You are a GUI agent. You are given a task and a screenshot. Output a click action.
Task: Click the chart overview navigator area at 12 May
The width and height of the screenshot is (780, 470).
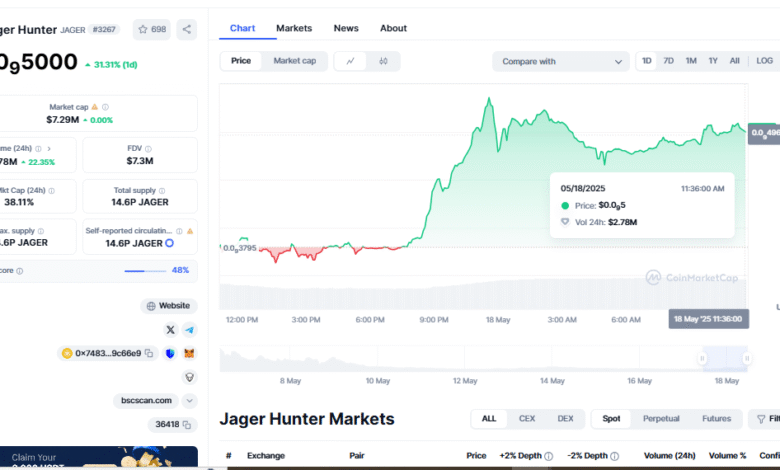pos(465,359)
